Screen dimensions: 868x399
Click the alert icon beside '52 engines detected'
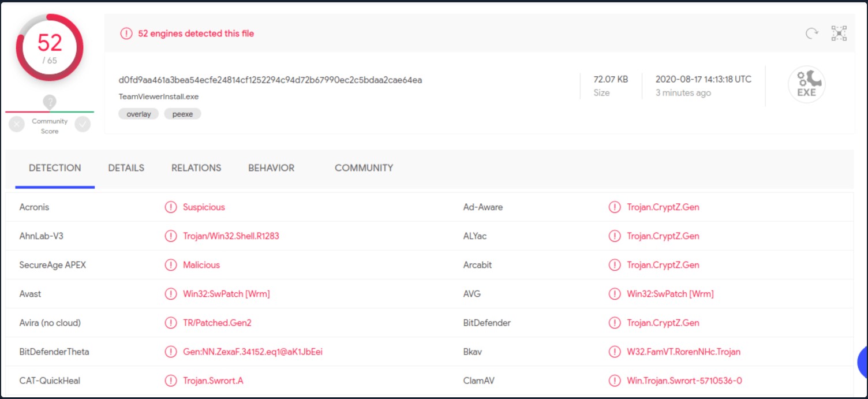(x=126, y=33)
